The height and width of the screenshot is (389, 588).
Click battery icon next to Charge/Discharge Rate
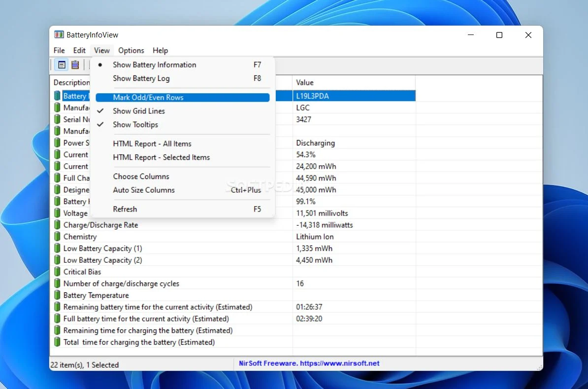(57, 225)
